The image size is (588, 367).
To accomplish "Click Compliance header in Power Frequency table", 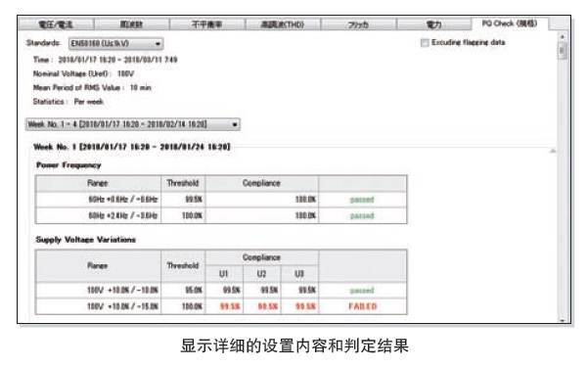I will (262, 183).
